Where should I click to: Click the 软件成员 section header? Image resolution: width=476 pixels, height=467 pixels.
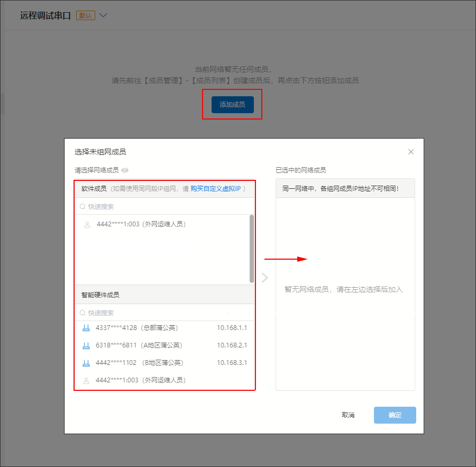(x=164, y=189)
